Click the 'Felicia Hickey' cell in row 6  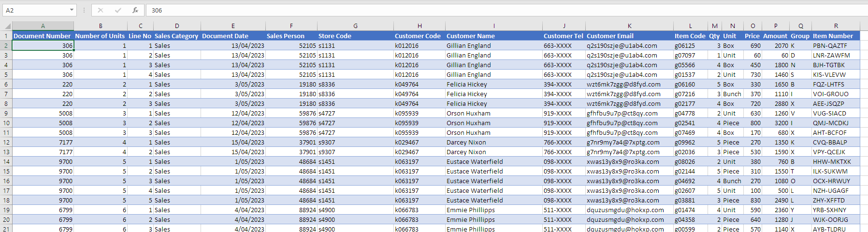[494, 84]
